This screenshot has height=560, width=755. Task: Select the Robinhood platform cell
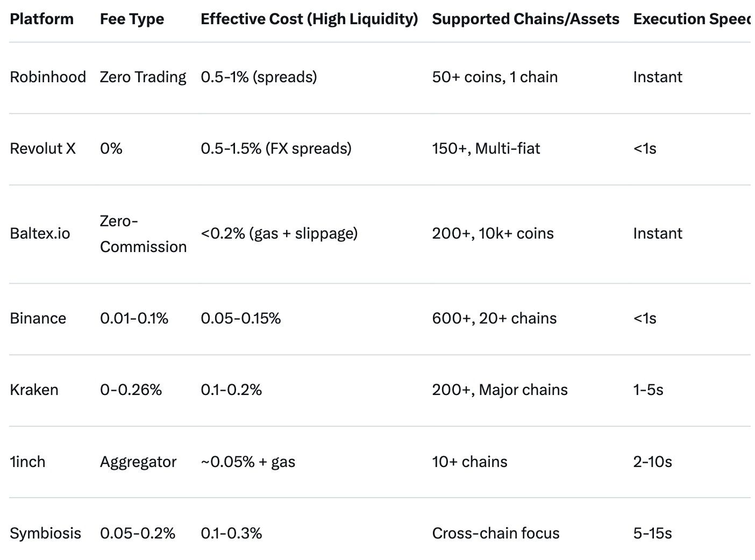tap(48, 77)
